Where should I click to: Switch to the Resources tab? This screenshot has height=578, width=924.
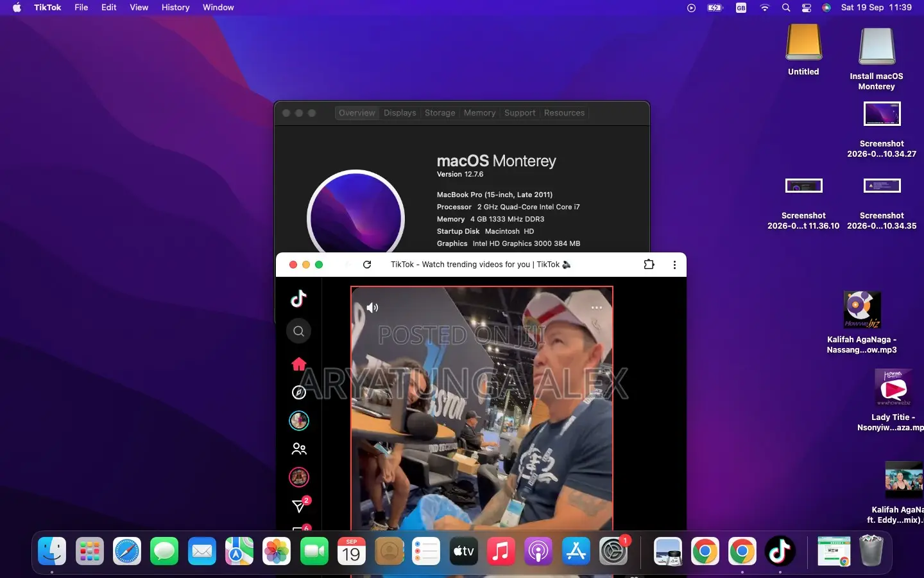(x=564, y=113)
